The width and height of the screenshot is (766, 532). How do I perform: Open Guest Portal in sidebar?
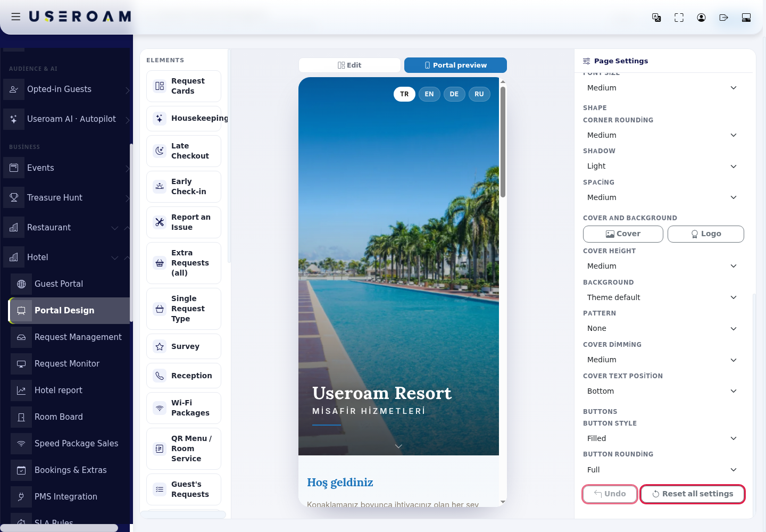click(70, 284)
